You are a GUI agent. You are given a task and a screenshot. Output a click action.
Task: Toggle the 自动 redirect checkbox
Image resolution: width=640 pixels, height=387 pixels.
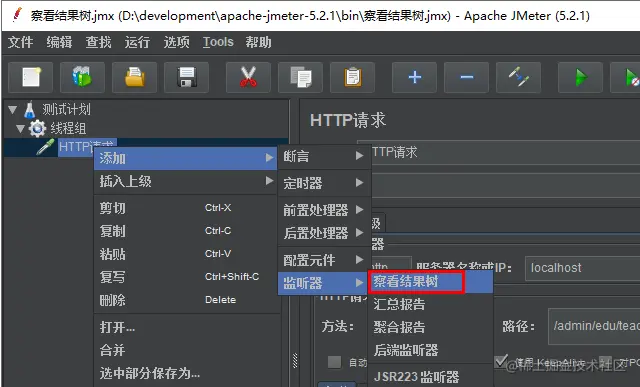pyautogui.click(x=334, y=362)
